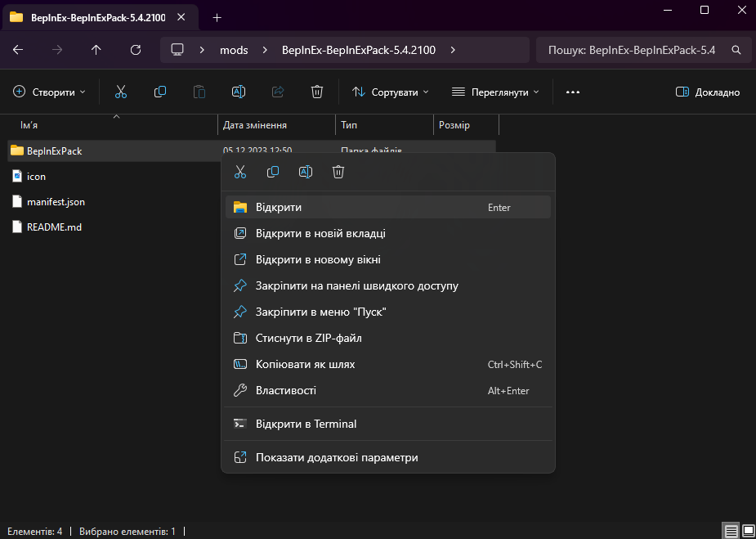Click the BepInEx-BepInExPack-5.4.2100 tab title

coord(98,18)
